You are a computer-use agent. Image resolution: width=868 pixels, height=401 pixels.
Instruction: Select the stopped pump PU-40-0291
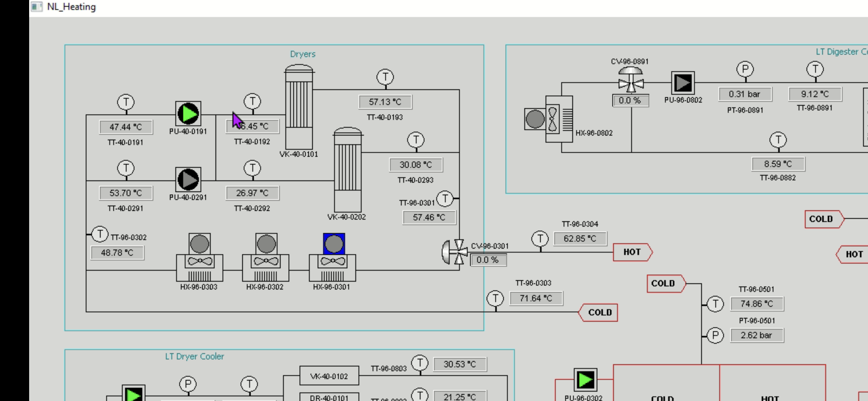(x=188, y=180)
